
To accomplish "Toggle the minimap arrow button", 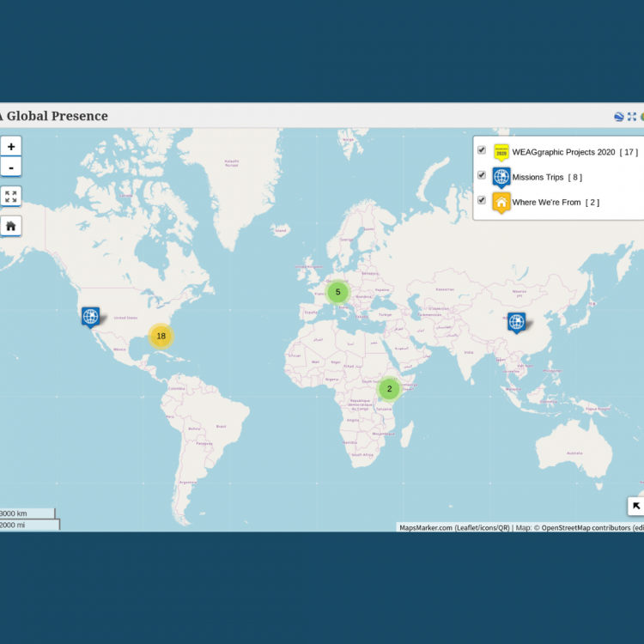I will click(636, 506).
